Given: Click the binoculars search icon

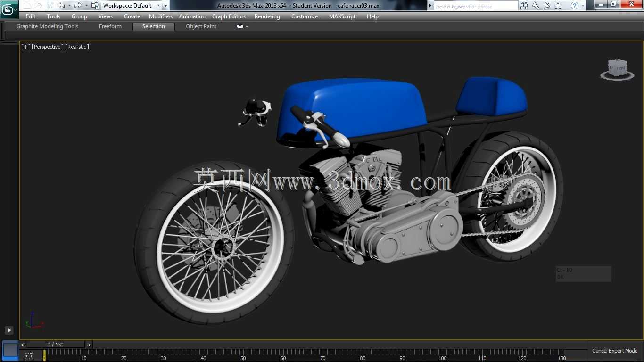Looking at the screenshot, I should point(524,6).
